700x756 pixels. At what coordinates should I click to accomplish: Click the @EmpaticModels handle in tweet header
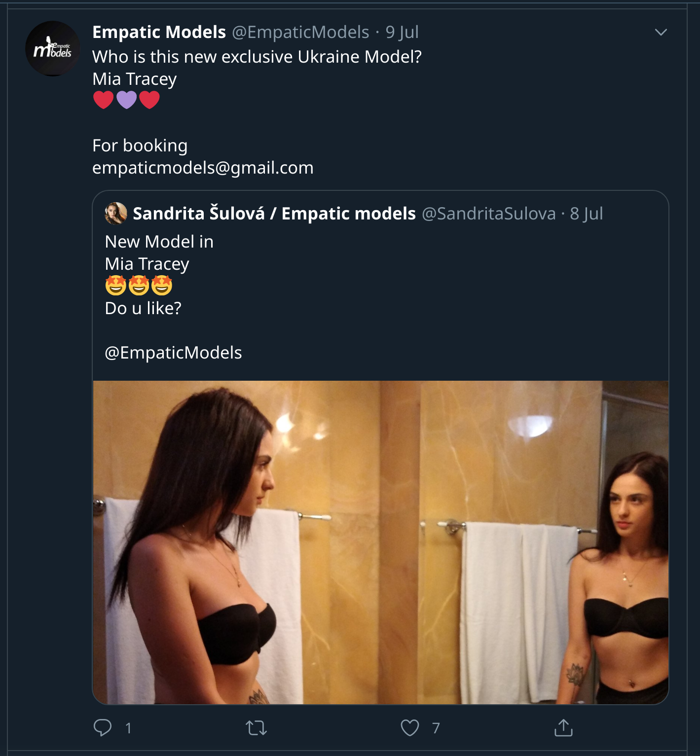coord(300,32)
